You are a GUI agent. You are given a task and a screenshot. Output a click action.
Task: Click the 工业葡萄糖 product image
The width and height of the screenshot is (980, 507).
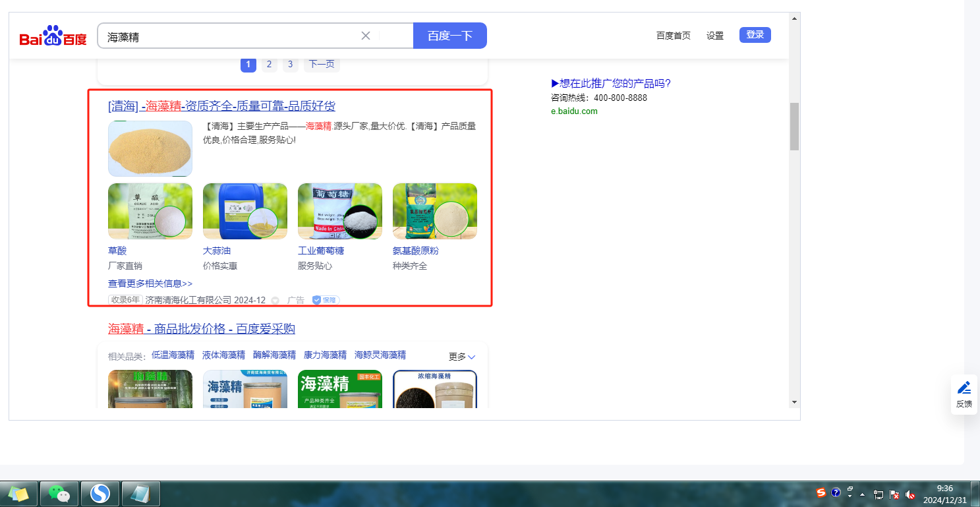tap(340, 211)
